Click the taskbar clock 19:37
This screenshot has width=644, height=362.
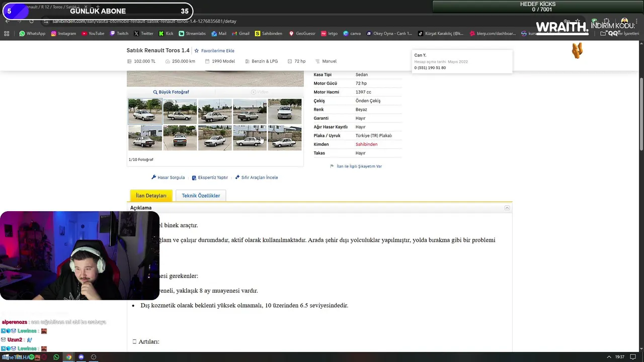[x=620, y=357]
